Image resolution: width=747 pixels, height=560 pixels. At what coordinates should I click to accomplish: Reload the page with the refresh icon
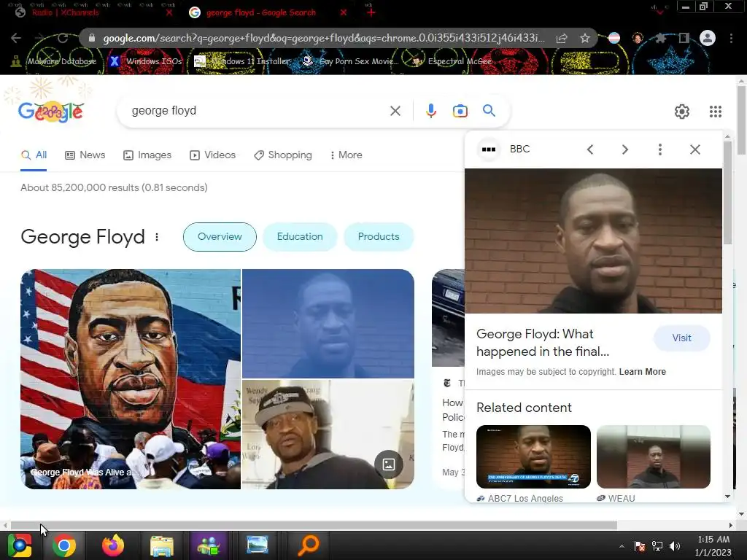63,38
